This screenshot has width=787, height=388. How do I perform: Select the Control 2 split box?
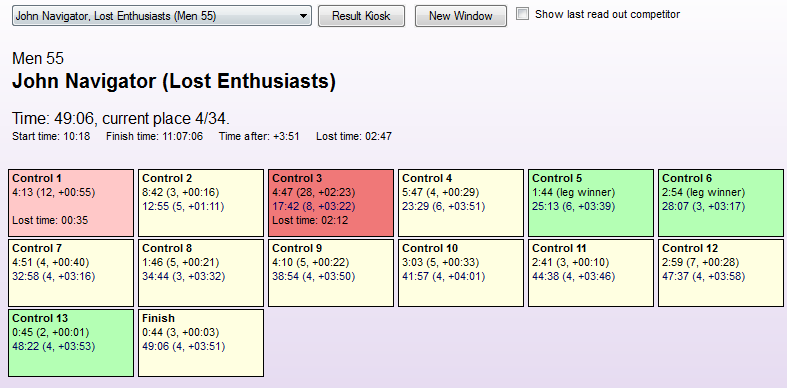pos(201,203)
